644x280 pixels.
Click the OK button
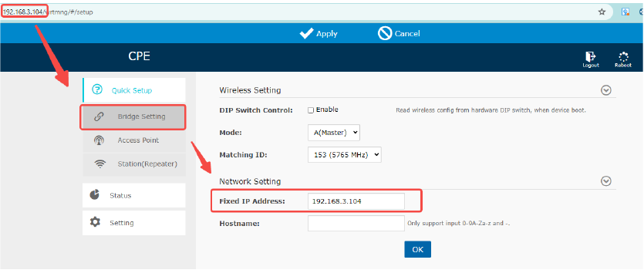pyautogui.click(x=417, y=249)
